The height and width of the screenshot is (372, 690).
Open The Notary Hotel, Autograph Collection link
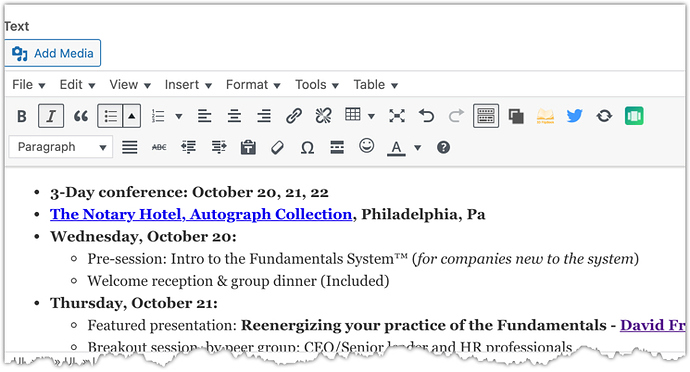201,214
